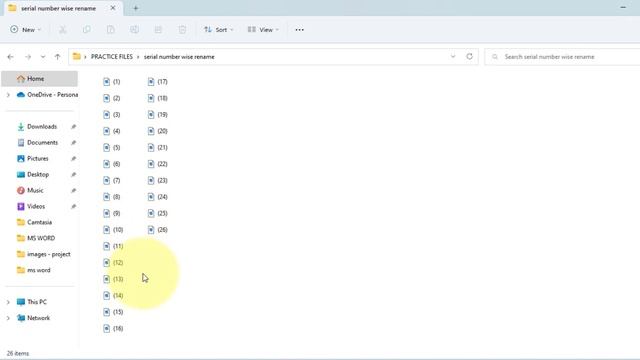Click the document icon of file (8)
The width and height of the screenshot is (640, 360).
107,197
